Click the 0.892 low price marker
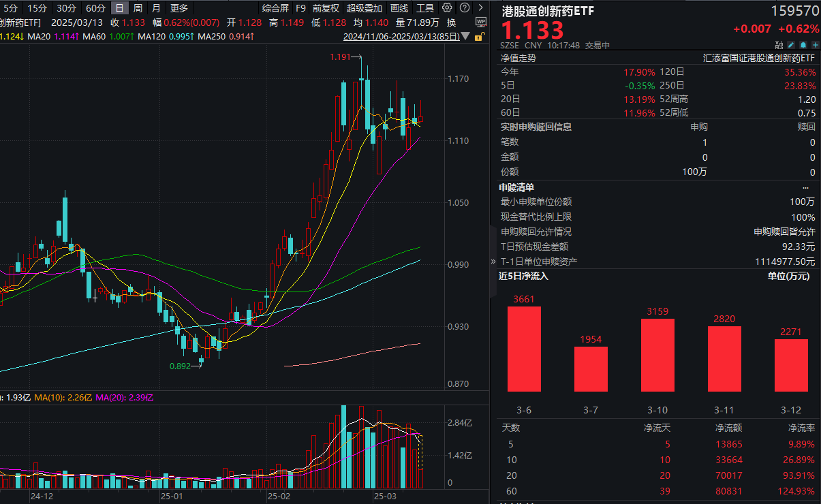 pyautogui.click(x=181, y=366)
